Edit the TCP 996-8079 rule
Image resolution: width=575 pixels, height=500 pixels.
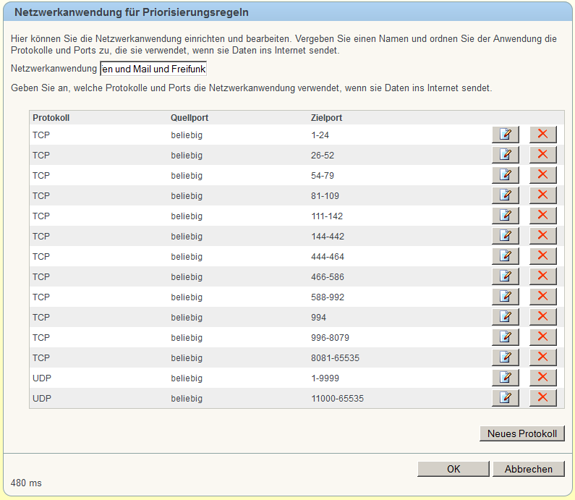(x=505, y=337)
